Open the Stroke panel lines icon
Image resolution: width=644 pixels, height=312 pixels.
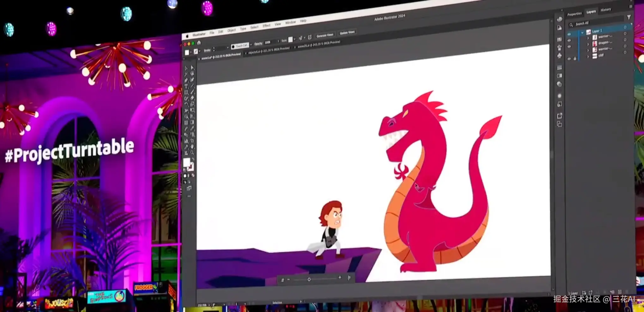point(559,68)
